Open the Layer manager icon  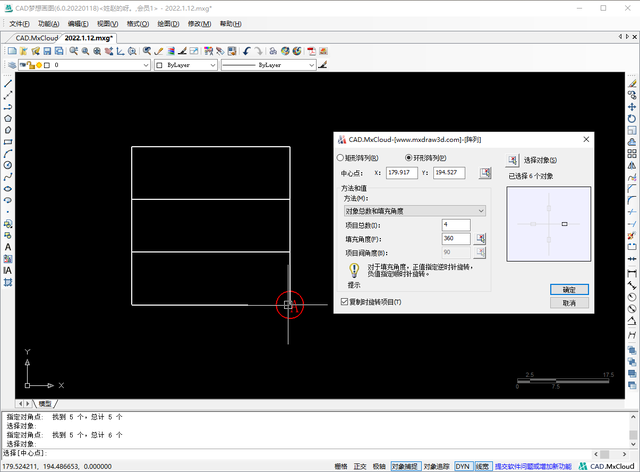[x=12, y=65]
